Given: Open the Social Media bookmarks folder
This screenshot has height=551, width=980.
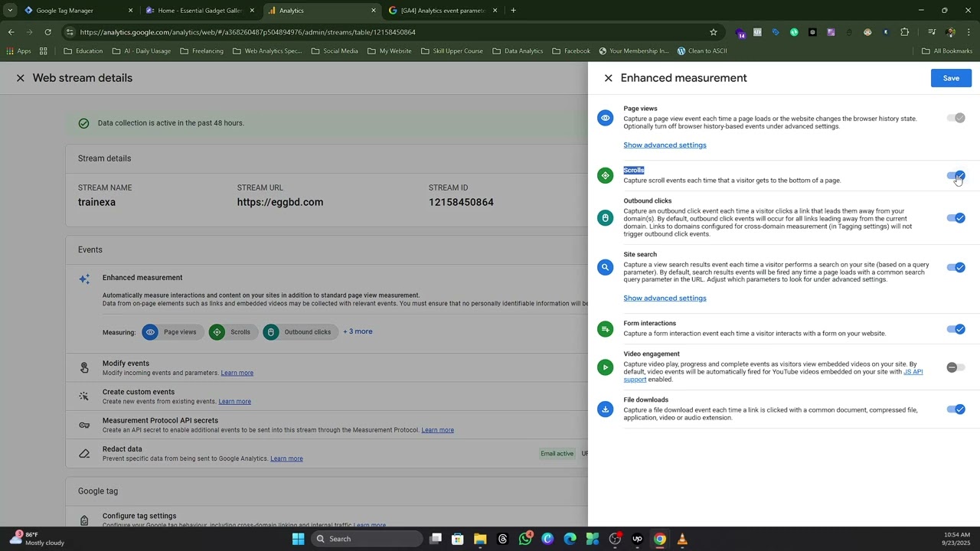Looking at the screenshot, I should coord(334,51).
